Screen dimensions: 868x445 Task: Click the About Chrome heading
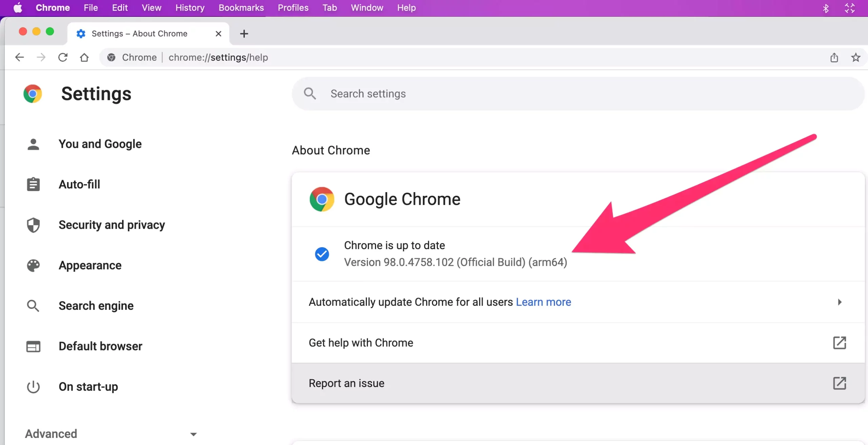[331, 150]
